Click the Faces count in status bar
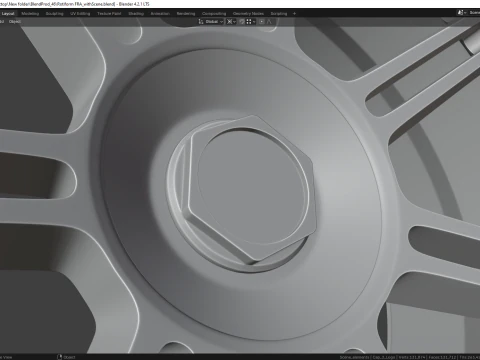 [443, 357]
